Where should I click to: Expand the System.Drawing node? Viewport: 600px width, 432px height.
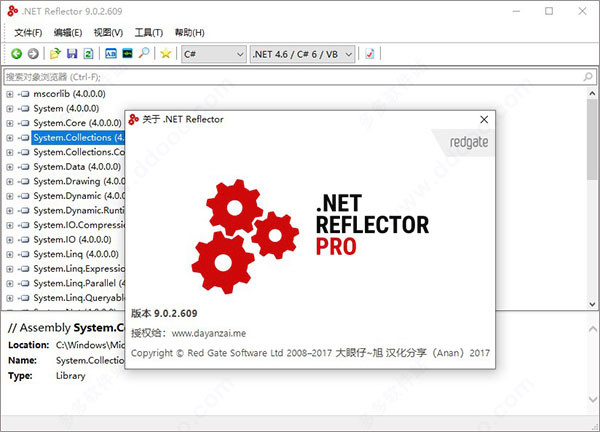(10, 181)
